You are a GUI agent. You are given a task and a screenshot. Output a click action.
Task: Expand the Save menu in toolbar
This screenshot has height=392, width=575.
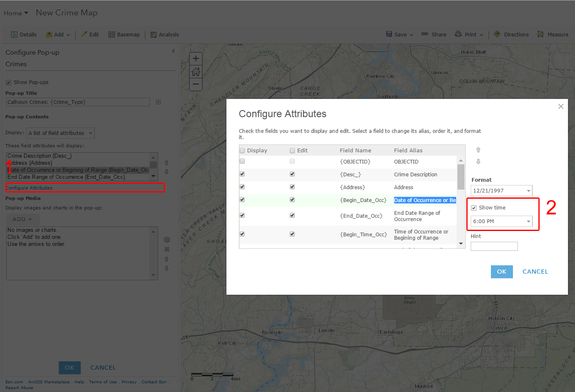[400, 34]
